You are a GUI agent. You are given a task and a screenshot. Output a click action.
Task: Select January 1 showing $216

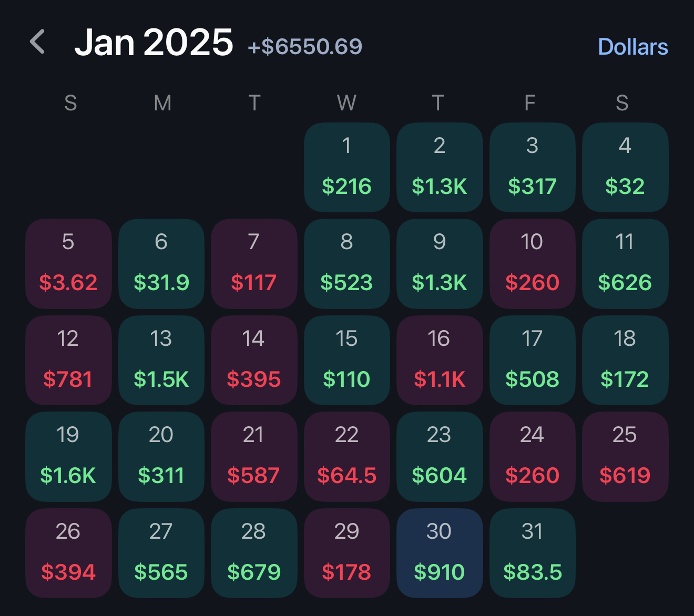tap(346, 167)
